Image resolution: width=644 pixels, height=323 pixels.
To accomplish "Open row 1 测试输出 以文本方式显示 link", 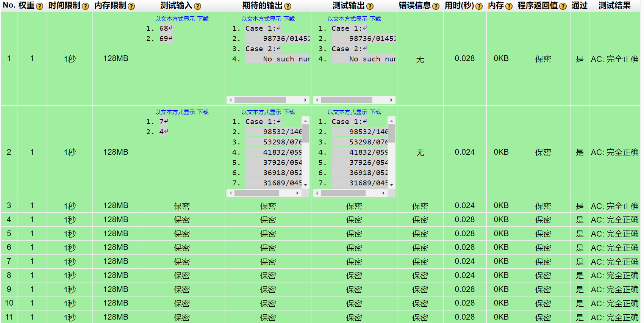I will pos(347,19).
